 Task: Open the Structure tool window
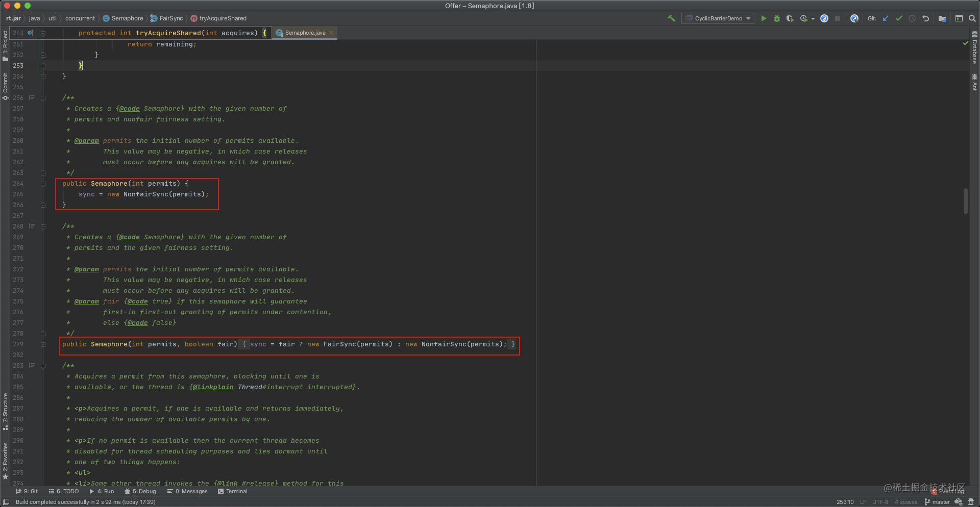[5, 412]
